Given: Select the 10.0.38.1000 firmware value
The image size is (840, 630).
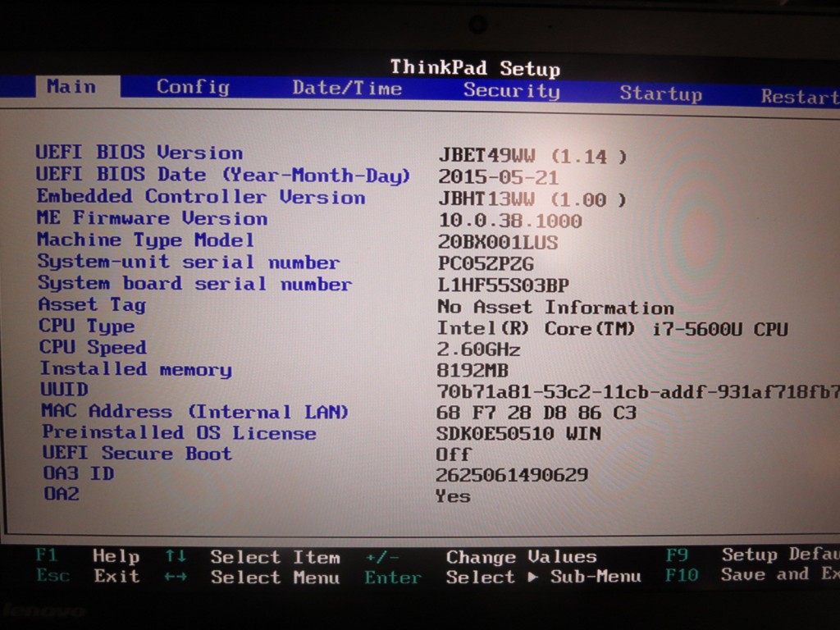Looking at the screenshot, I should click(x=510, y=221).
